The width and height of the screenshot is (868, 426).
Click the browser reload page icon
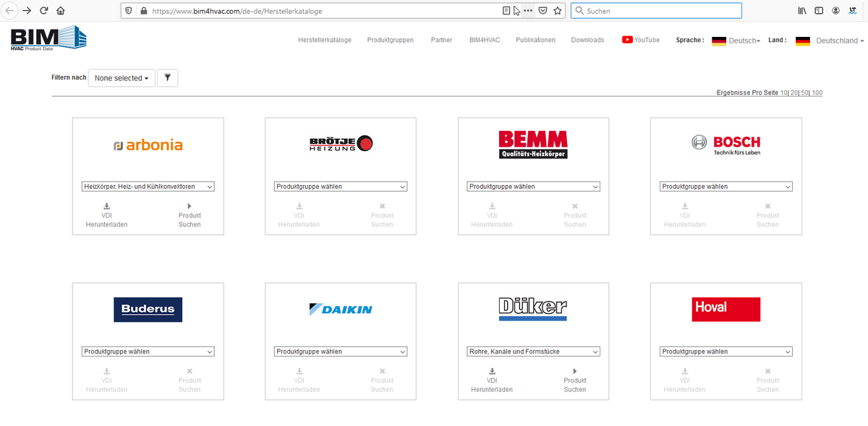pos(43,11)
